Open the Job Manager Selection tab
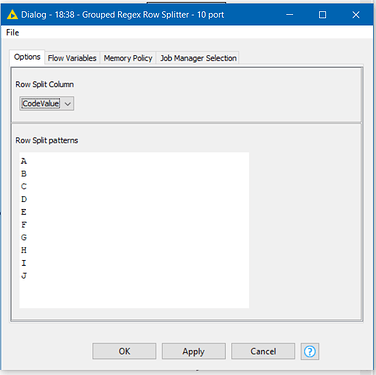The width and height of the screenshot is (376, 375). (x=198, y=58)
